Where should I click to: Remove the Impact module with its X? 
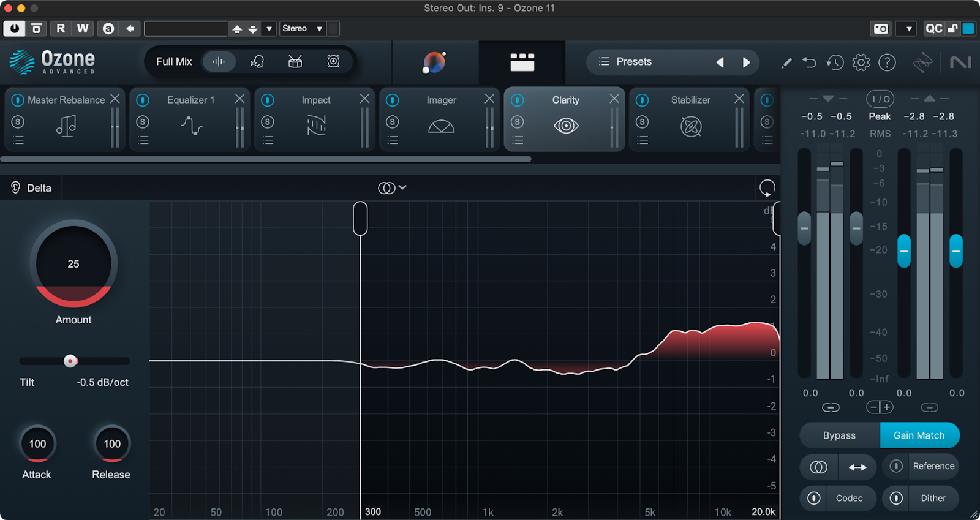click(364, 99)
